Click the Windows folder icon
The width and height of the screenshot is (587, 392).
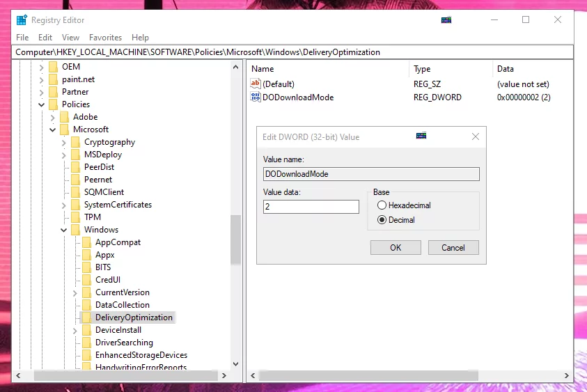click(x=76, y=230)
